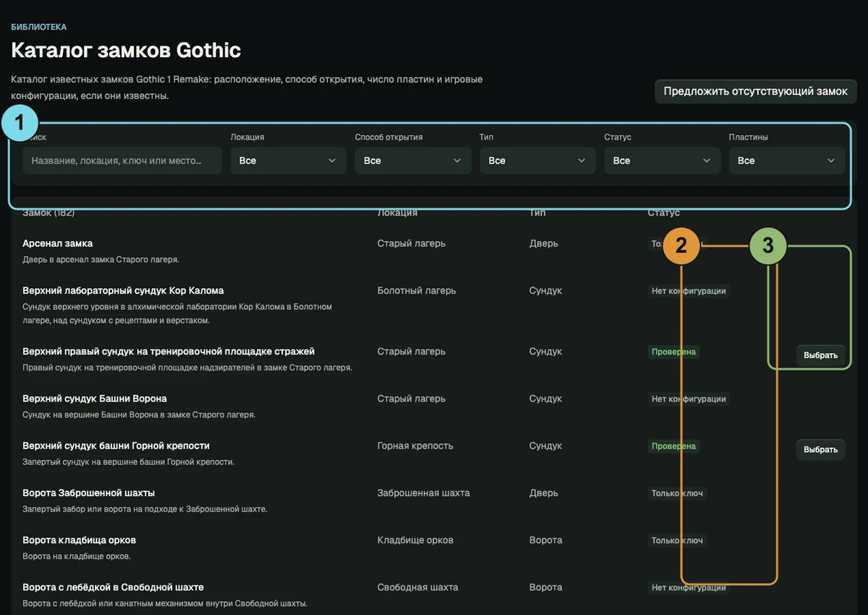Click Дверь type in Арсенал замка row
This screenshot has height=615, width=868.
544,243
